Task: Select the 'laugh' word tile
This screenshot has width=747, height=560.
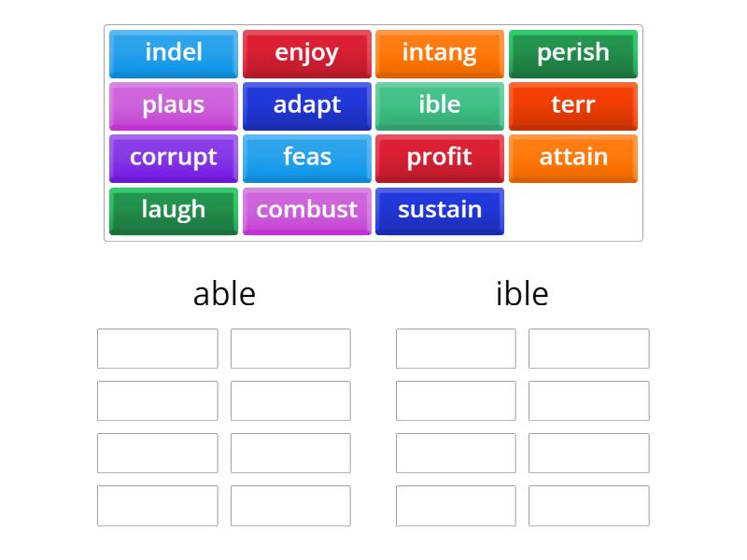Action: (x=173, y=210)
